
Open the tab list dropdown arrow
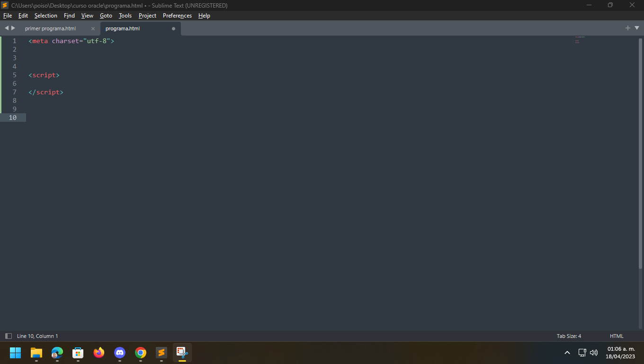click(x=636, y=28)
